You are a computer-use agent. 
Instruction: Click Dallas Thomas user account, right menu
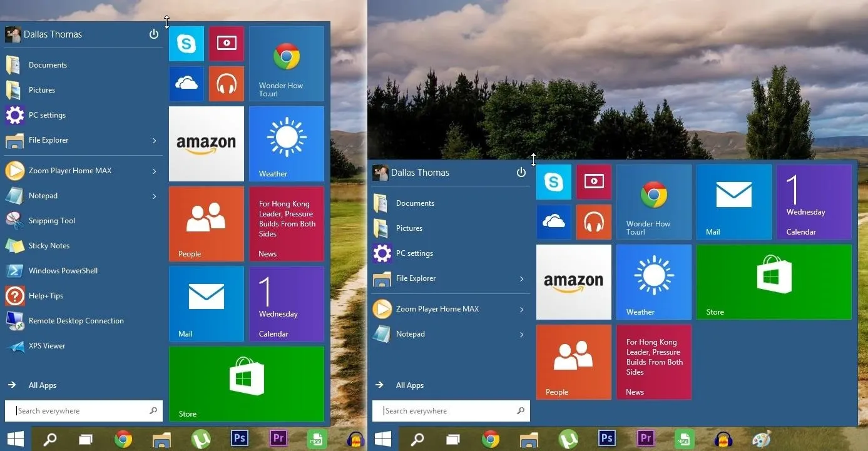point(411,173)
